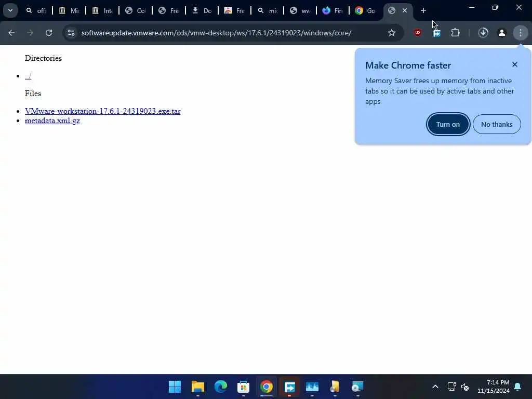Open a new tab with plus button
This screenshot has height=399, width=532.
(x=423, y=10)
